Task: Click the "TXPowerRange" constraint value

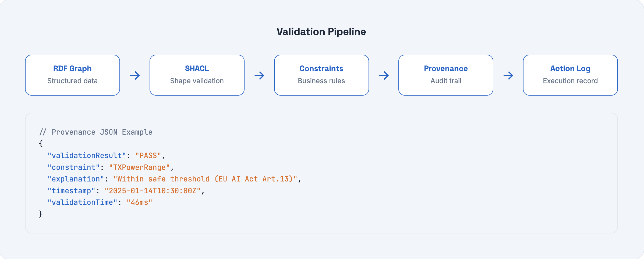Action: coord(139,167)
